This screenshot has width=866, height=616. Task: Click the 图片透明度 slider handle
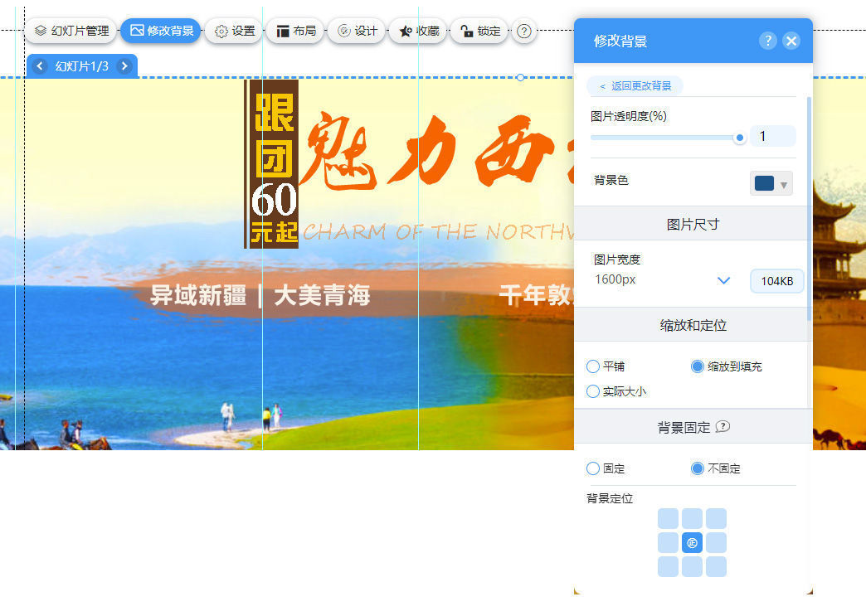[x=740, y=138]
